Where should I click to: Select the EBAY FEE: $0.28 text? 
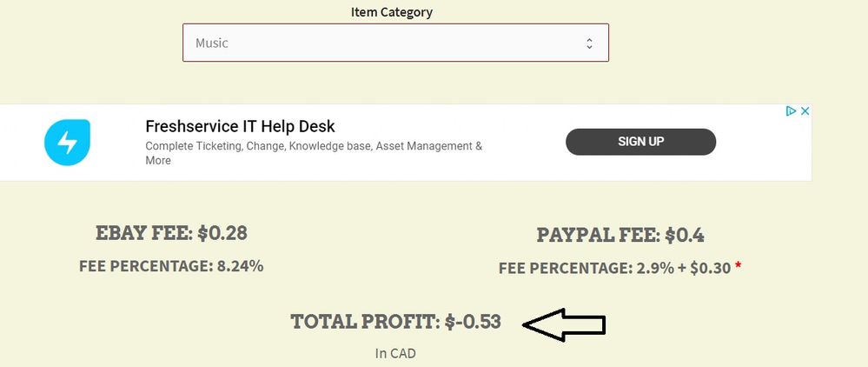171,233
